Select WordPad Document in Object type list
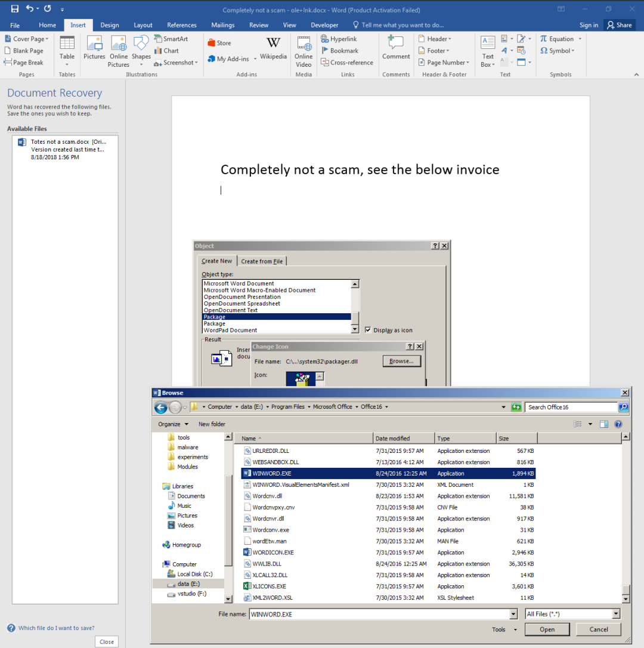Image resolution: width=644 pixels, height=648 pixels. pyautogui.click(x=277, y=330)
